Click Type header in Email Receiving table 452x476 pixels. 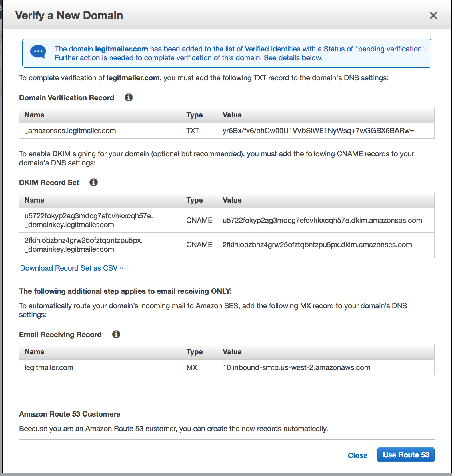pos(195,352)
